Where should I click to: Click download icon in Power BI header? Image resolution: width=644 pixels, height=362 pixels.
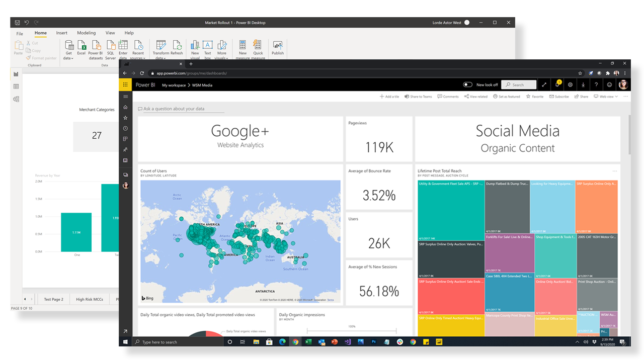[x=583, y=84]
